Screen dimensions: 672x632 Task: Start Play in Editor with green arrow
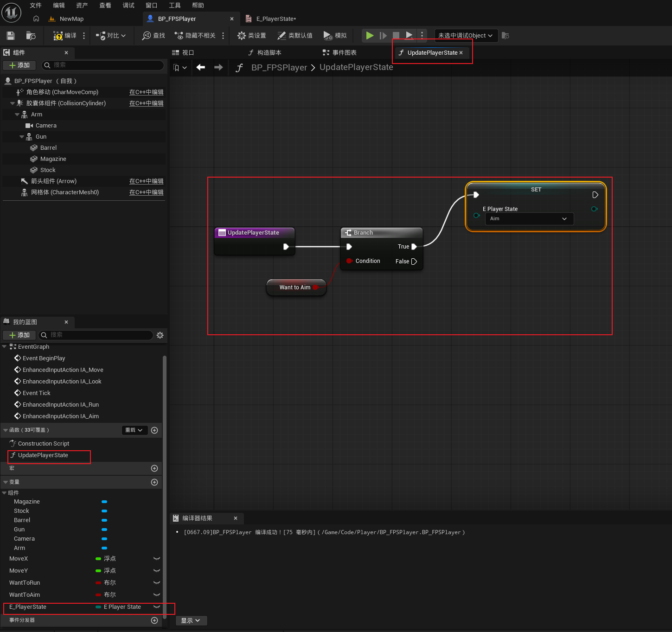tap(370, 35)
